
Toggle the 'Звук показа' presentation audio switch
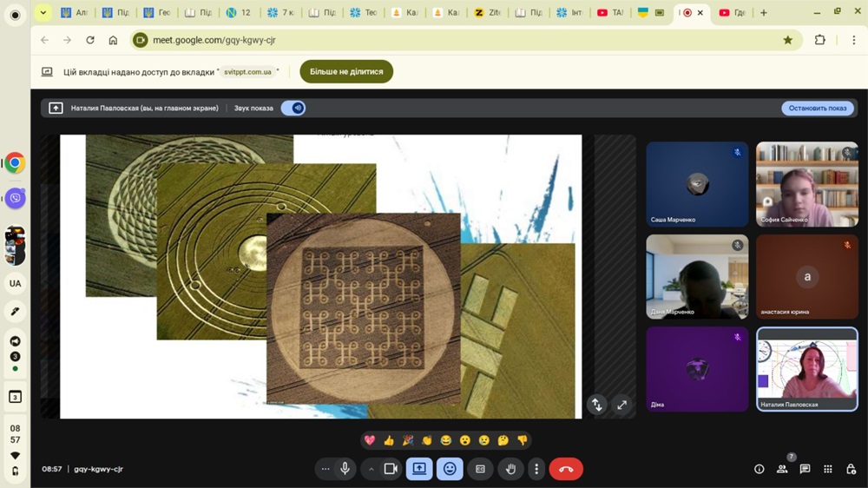click(293, 109)
